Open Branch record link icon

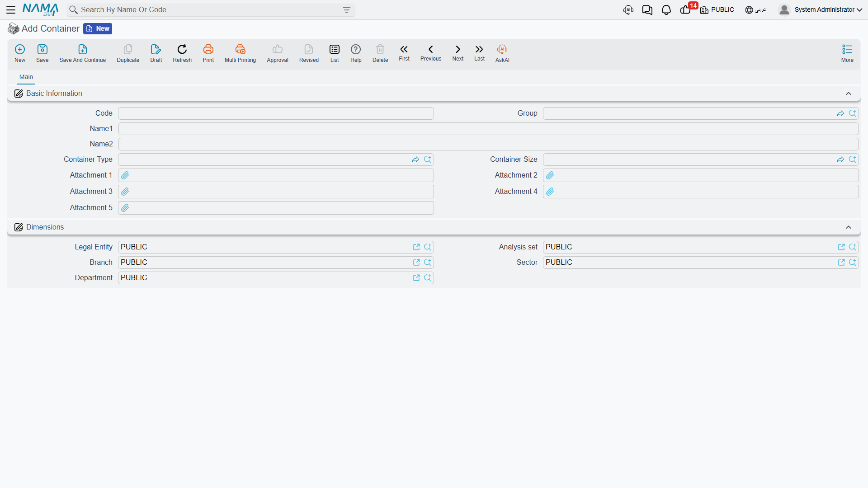click(416, 263)
